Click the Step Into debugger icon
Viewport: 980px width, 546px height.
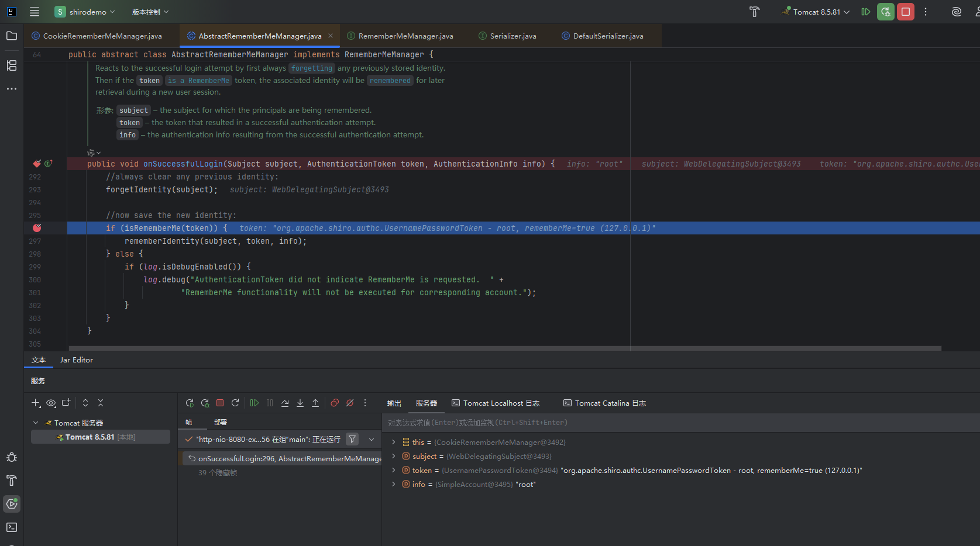300,403
